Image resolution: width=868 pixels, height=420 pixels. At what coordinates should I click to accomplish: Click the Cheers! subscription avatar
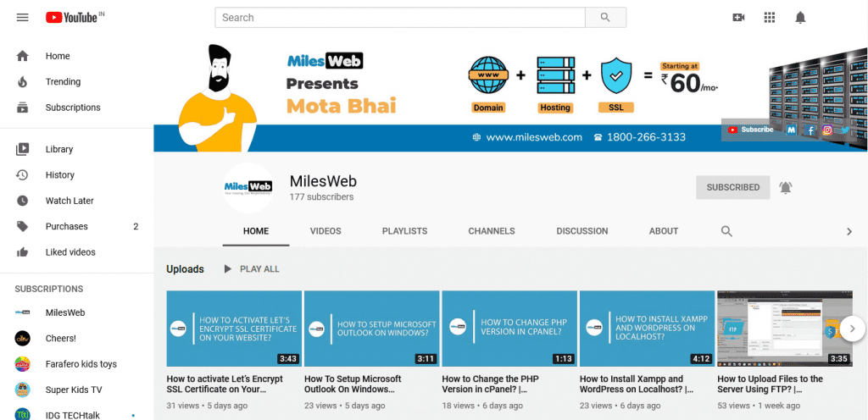point(22,338)
